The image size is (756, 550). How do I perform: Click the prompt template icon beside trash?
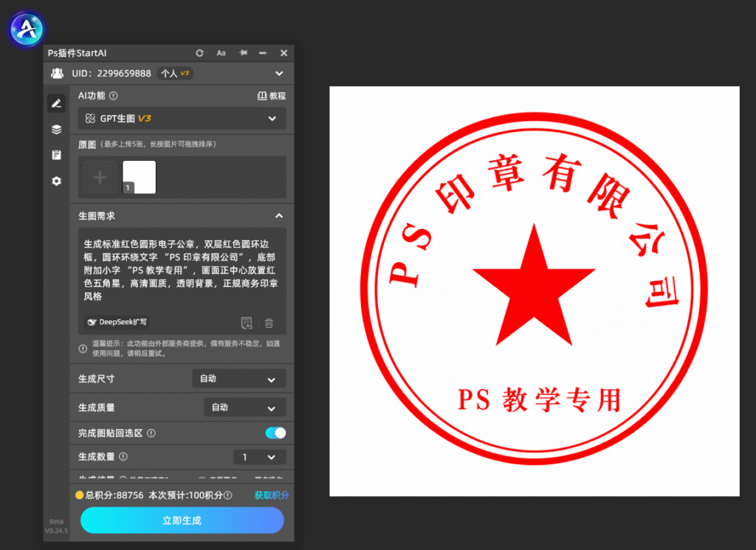247,323
